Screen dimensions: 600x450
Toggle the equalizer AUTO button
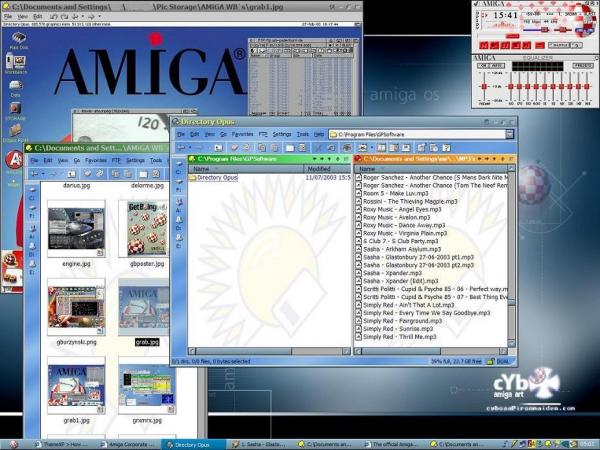coord(497,65)
